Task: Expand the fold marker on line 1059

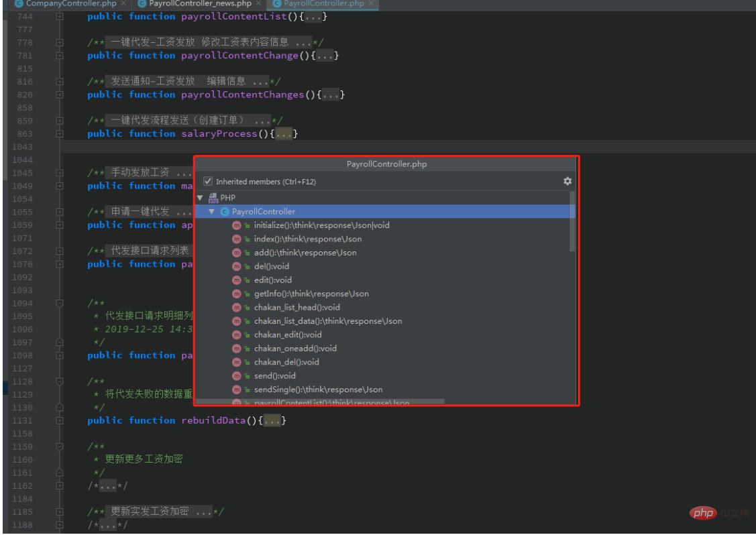Action: 59,225
